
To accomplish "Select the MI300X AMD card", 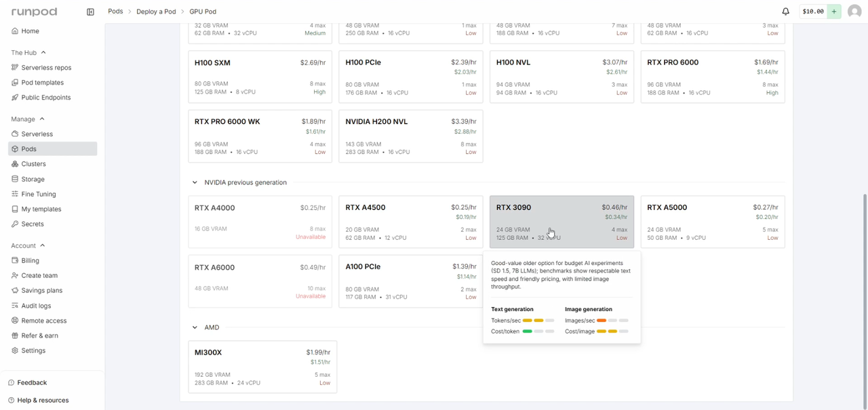I will (x=262, y=367).
